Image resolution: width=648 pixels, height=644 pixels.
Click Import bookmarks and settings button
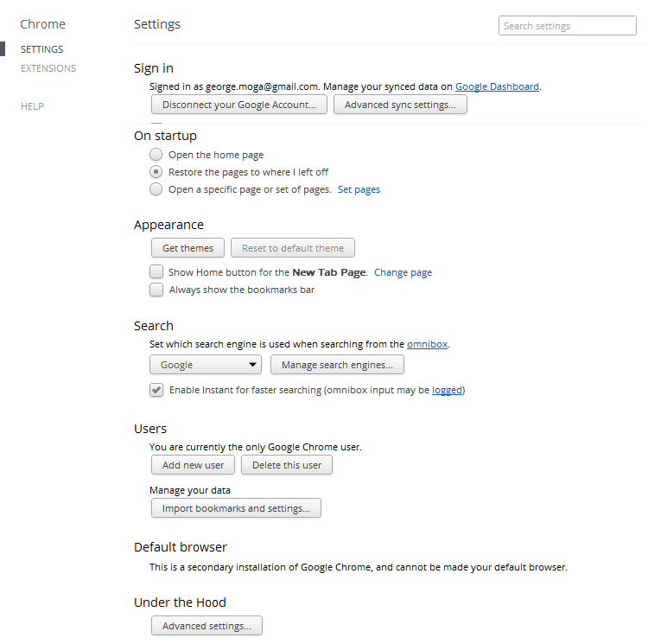[236, 508]
